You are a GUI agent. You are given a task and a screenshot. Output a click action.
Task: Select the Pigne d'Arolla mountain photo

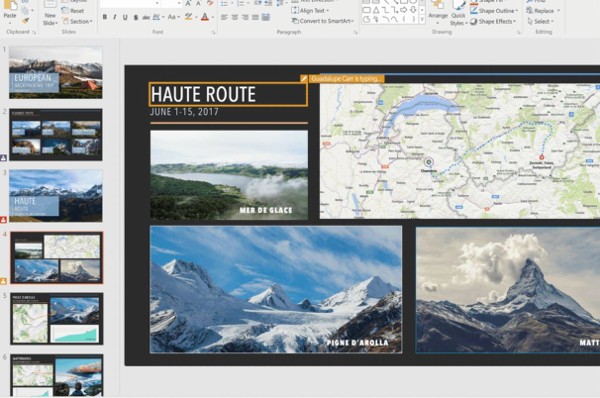click(276, 289)
